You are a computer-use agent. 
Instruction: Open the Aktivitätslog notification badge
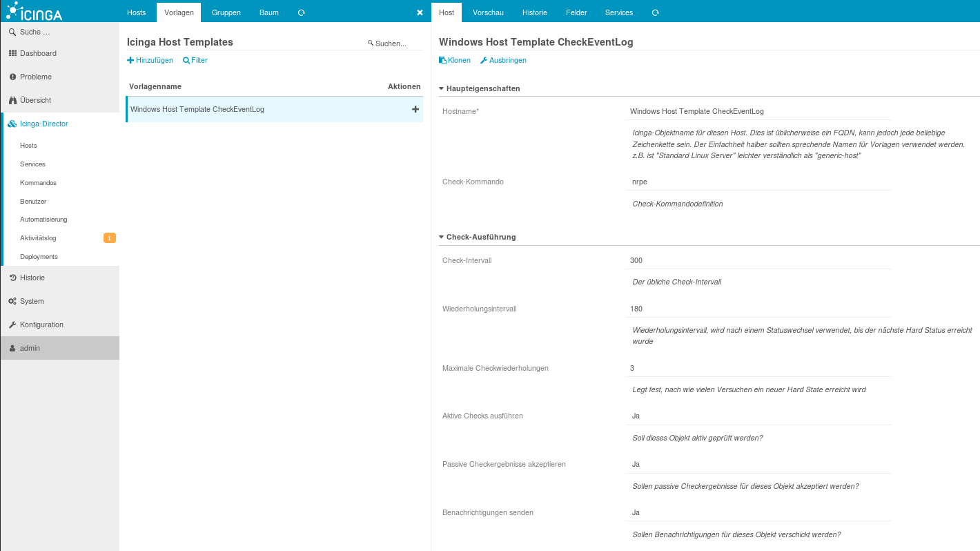click(x=109, y=238)
